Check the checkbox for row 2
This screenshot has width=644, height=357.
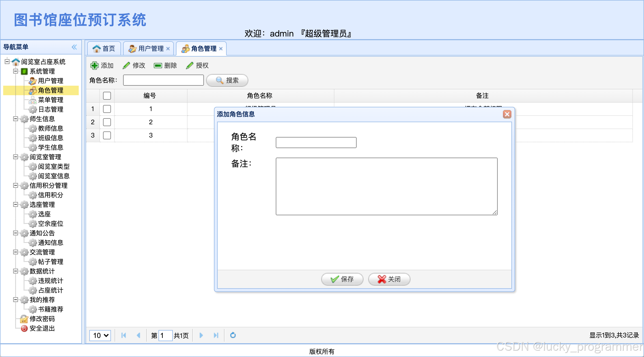[107, 122]
